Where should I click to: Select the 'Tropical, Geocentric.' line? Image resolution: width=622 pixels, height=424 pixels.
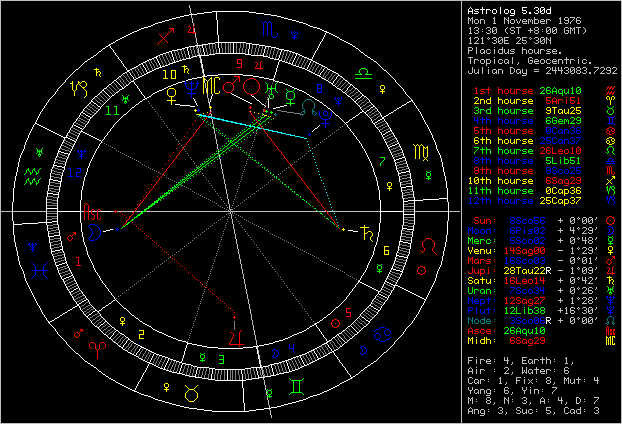click(x=530, y=61)
